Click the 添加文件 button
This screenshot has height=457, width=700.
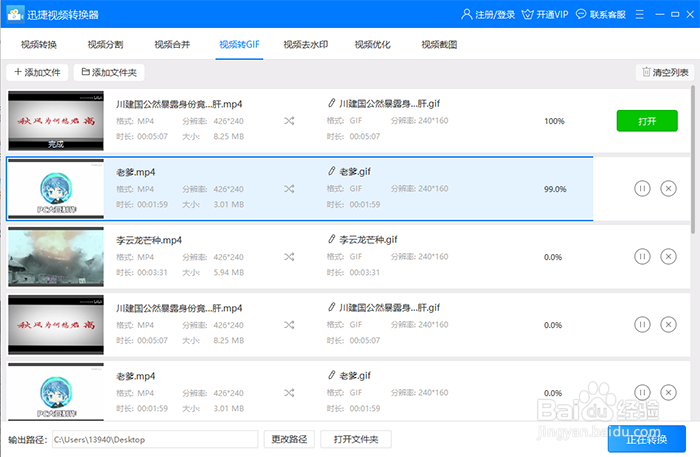pos(37,72)
